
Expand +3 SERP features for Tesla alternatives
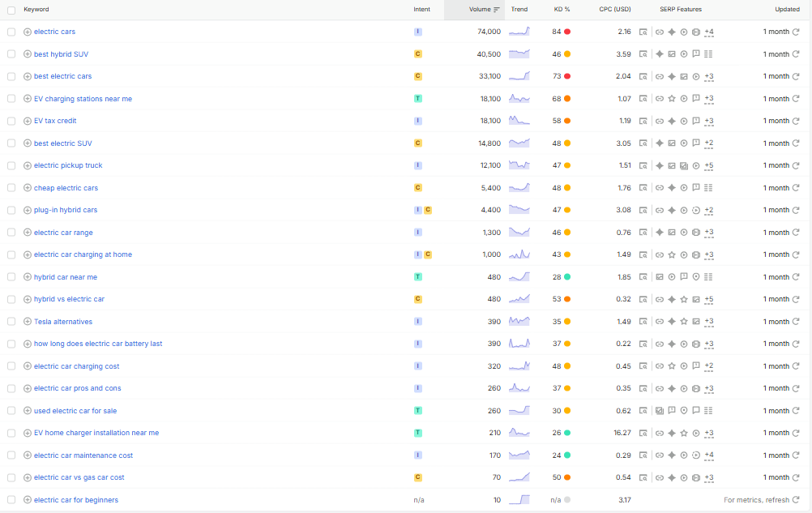pyautogui.click(x=709, y=322)
